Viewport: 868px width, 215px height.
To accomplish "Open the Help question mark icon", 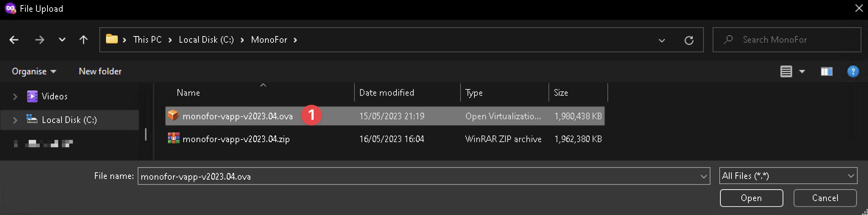I will pos(853,71).
